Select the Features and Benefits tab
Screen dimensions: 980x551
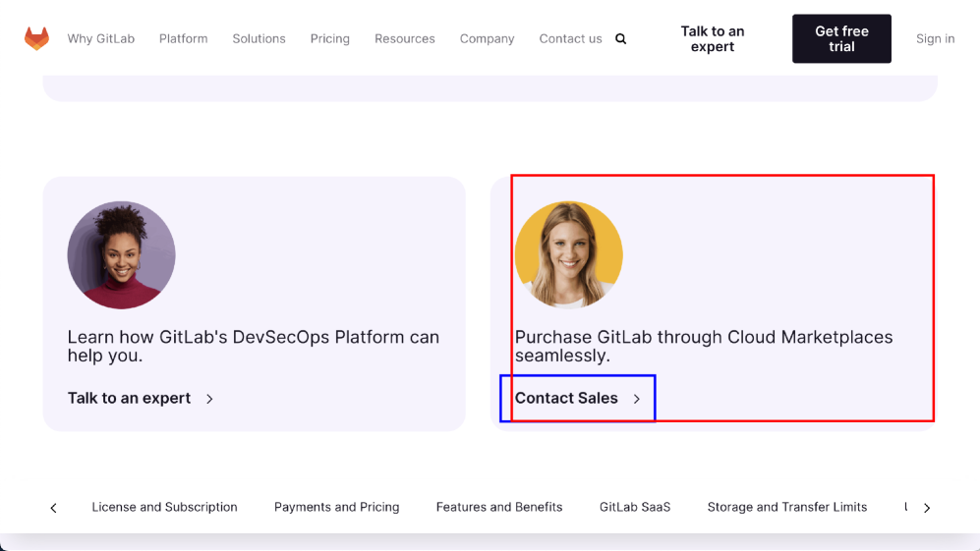point(499,507)
